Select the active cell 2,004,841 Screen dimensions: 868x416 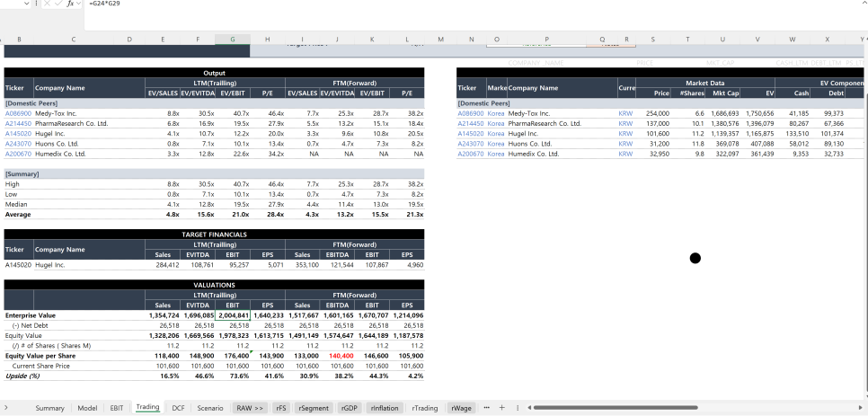click(233, 315)
